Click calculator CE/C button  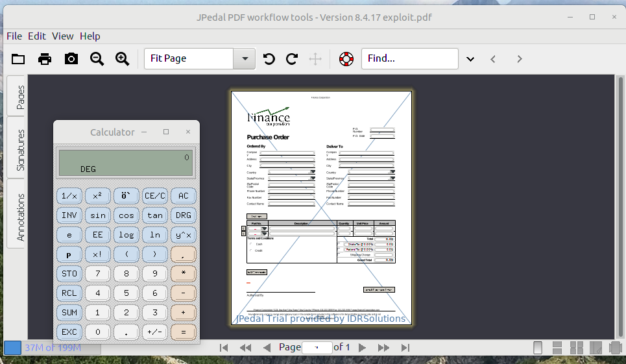coord(155,195)
